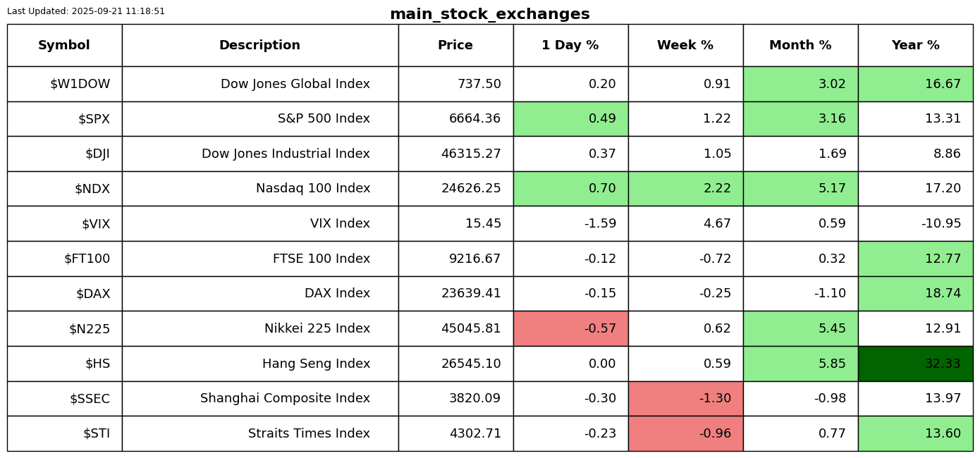Click the Symbol column header
The width and height of the screenshot is (980, 458).
point(64,46)
